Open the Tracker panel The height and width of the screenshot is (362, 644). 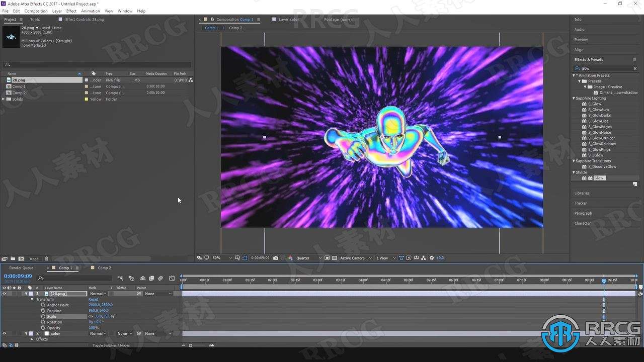(x=581, y=203)
